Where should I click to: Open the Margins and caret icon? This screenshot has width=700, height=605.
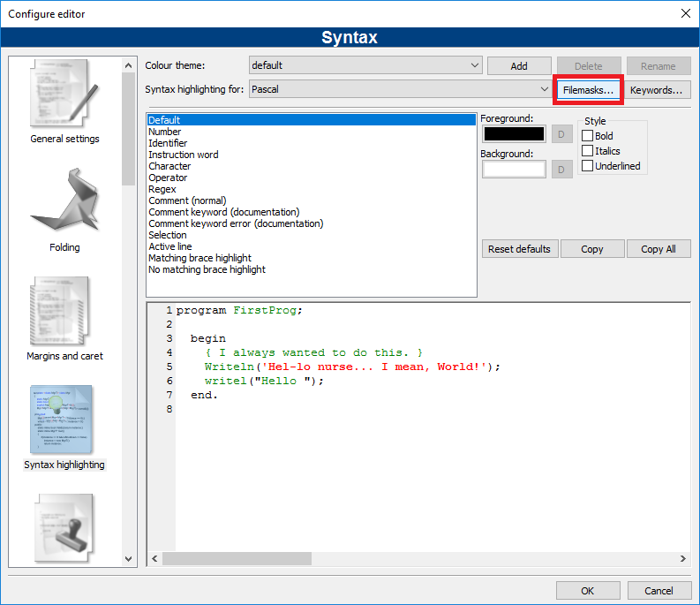(x=60, y=311)
